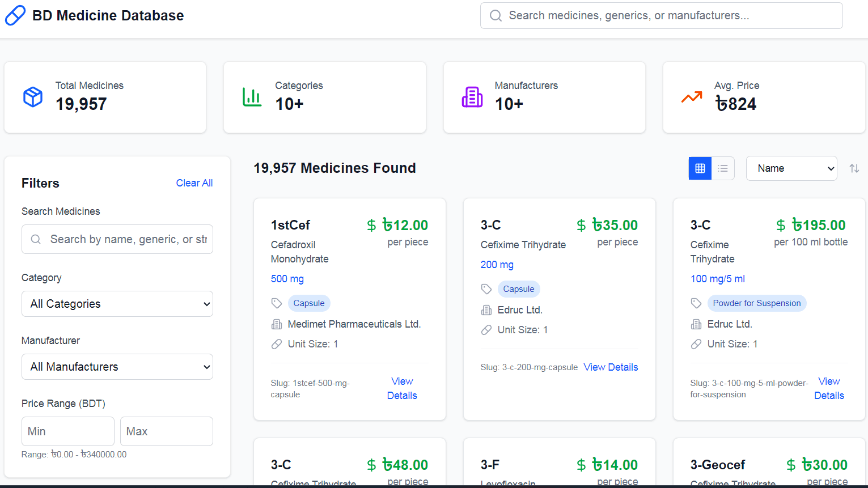868x488 pixels.
Task: Click dollar icon beside ৳30.00
Action: [791, 465]
